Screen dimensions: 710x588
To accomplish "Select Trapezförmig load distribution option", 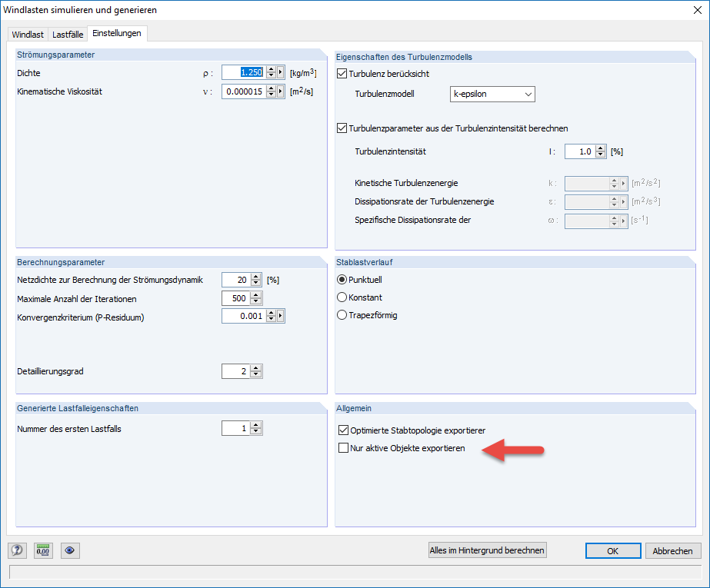I will coord(341,314).
